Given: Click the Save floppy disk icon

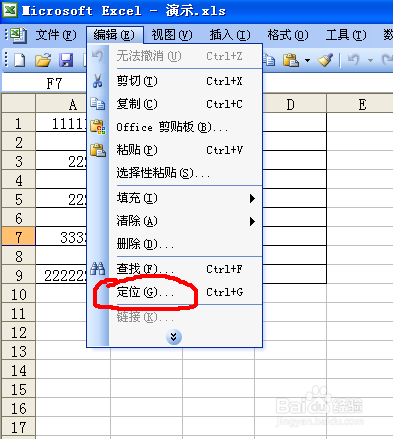Looking at the screenshot, I should pyautogui.click(x=66, y=60).
